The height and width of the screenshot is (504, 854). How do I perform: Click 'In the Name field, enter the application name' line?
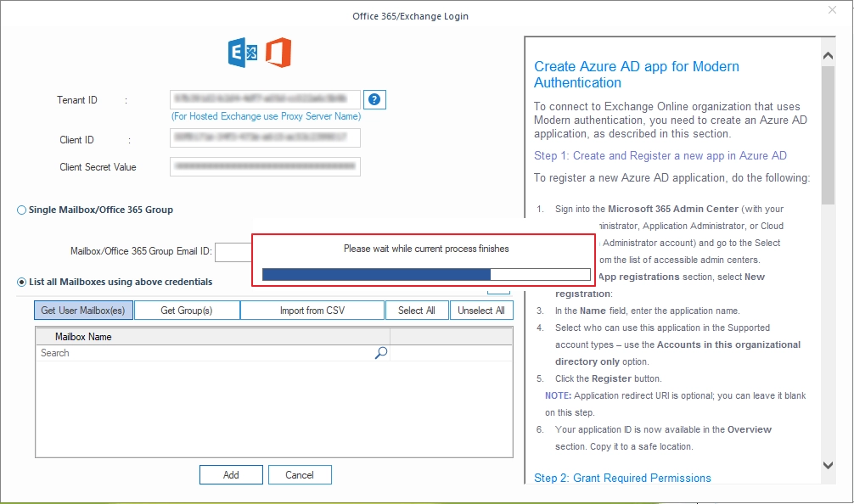647,311
